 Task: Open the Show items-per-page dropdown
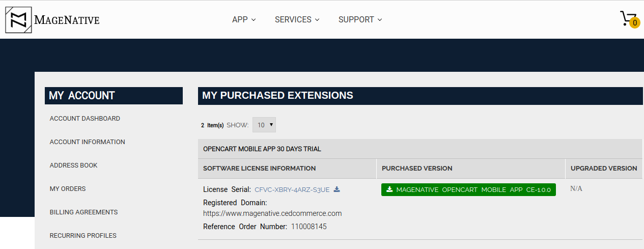264,125
